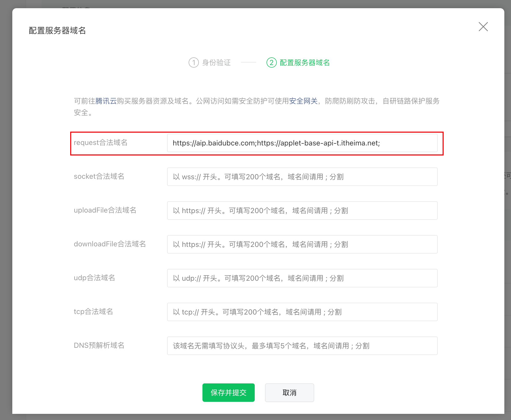The width and height of the screenshot is (511, 420).
Task: Click the uploadFile合法域名 input field
Action: point(302,211)
